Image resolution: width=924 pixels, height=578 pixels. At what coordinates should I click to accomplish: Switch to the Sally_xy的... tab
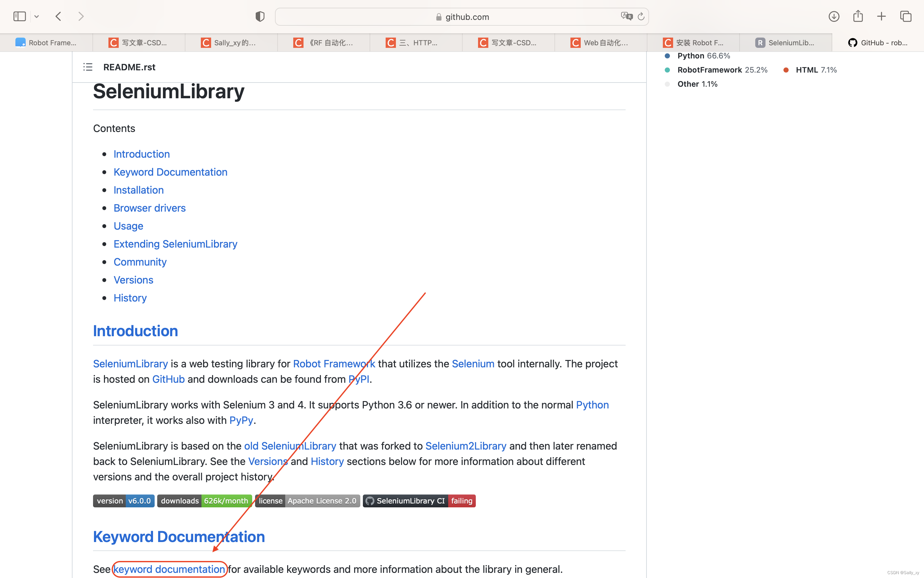click(231, 42)
